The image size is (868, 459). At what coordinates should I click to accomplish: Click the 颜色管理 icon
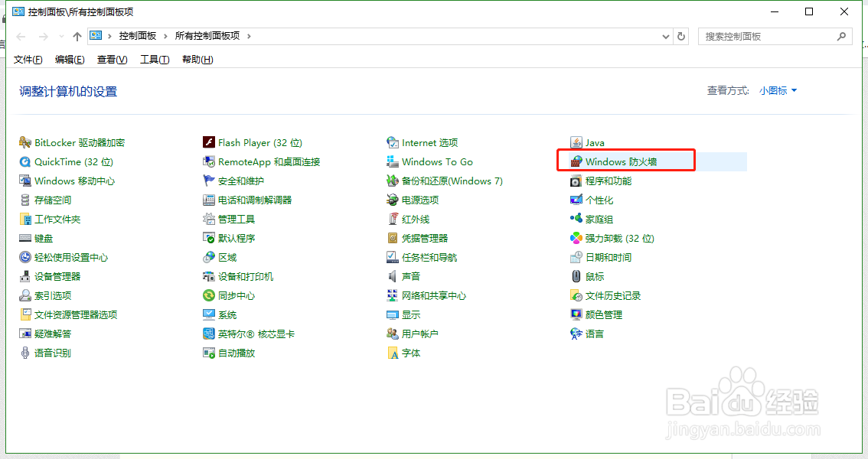coord(576,314)
